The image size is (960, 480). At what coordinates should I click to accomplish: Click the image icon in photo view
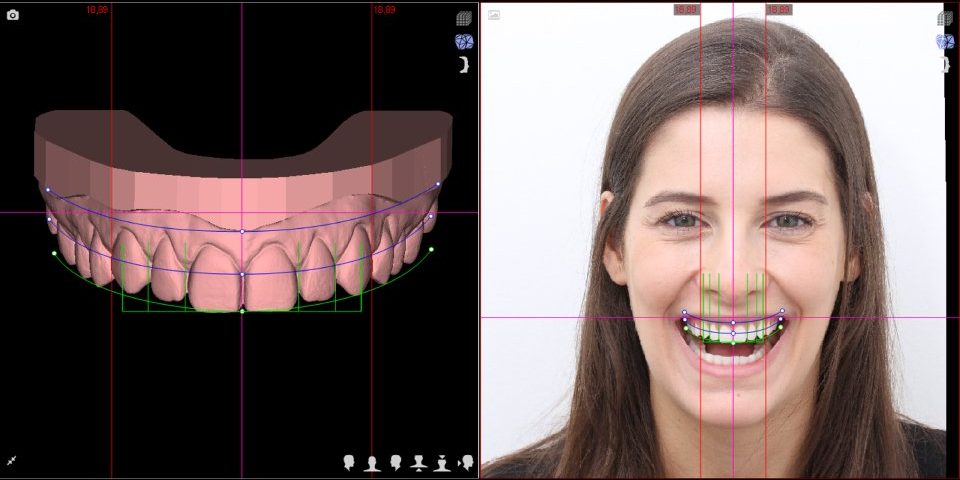tap(494, 15)
